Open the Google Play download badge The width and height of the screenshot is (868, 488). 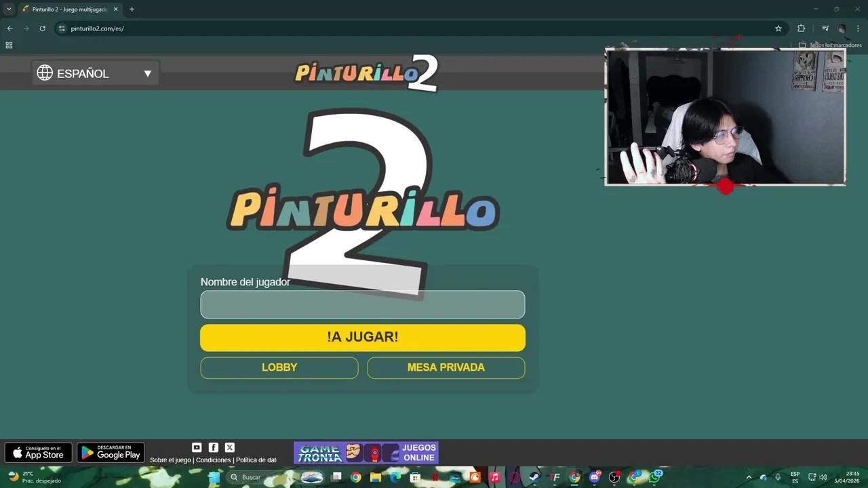111,453
